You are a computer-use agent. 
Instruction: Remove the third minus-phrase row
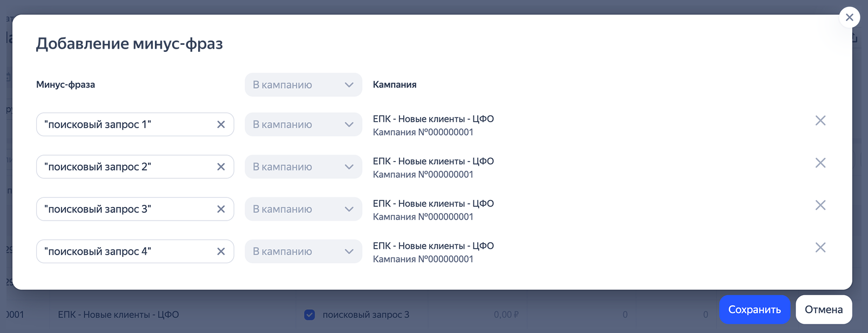(x=820, y=205)
